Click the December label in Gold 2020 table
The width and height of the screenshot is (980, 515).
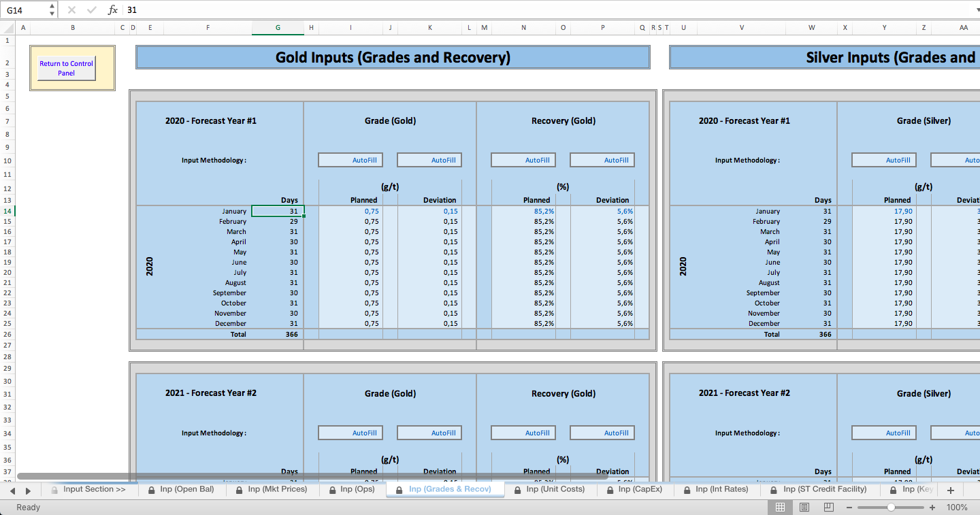pyautogui.click(x=231, y=323)
